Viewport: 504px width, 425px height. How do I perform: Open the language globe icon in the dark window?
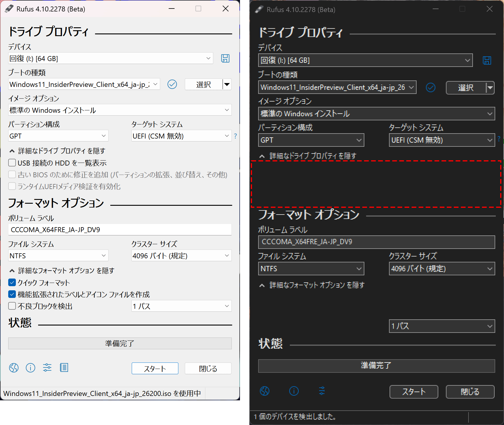[265, 391]
